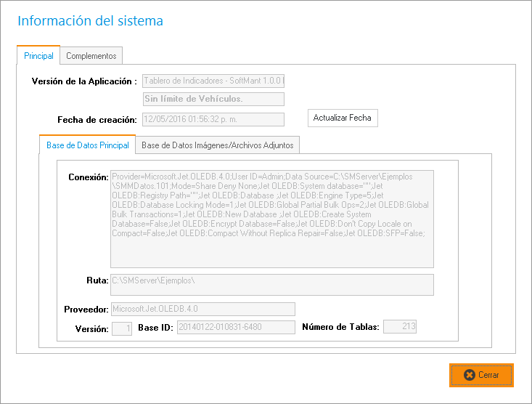Click the Conexión label text
Viewport: 532px width, 404px height.
pyautogui.click(x=88, y=177)
